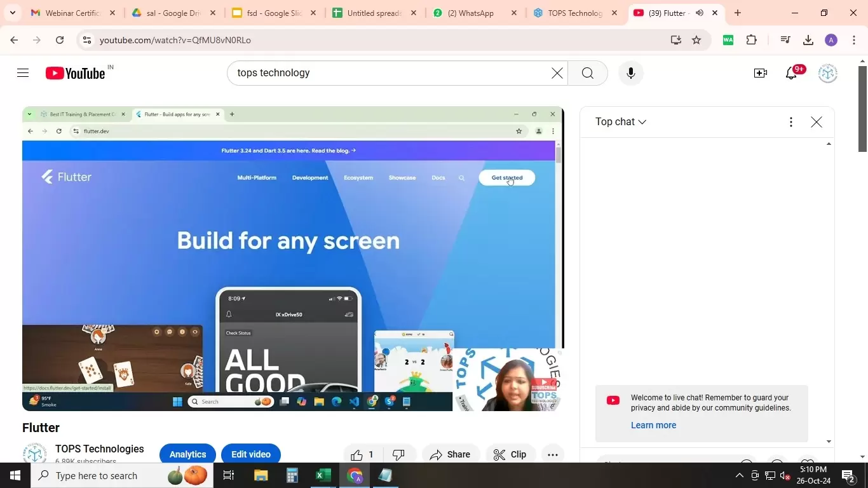
Task: Open the network tray icon
Action: pyautogui.click(x=770, y=475)
